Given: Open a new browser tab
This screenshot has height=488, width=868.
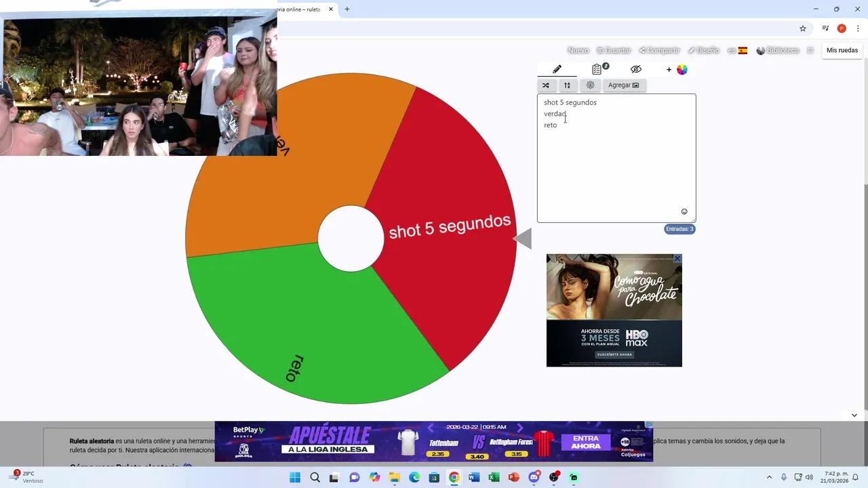Looking at the screenshot, I should tap(347, 9).
